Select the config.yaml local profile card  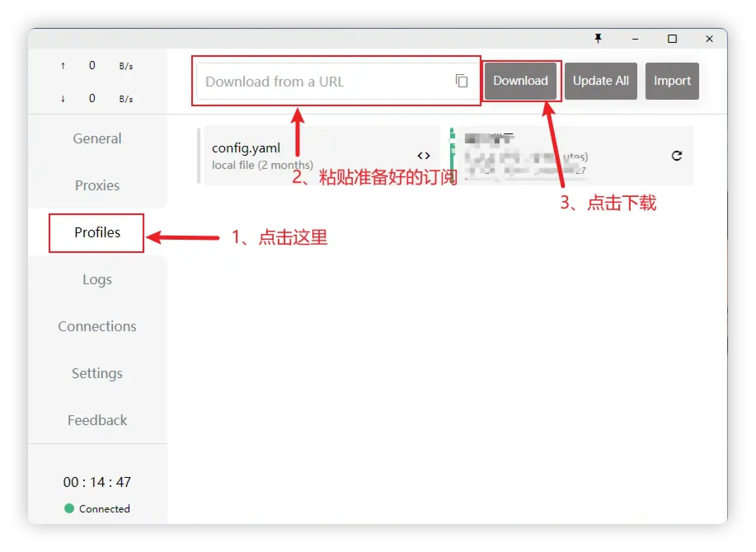coord(289,156)
